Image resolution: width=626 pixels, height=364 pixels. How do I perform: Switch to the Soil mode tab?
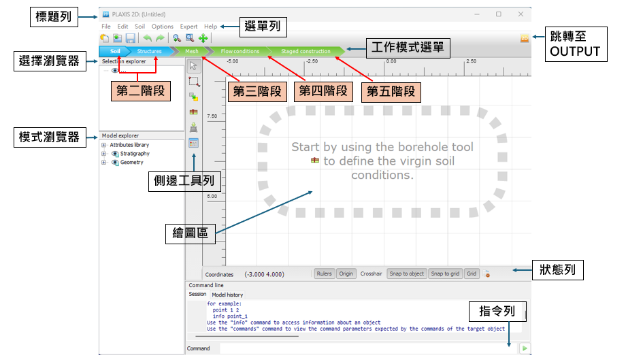[115, 51]
